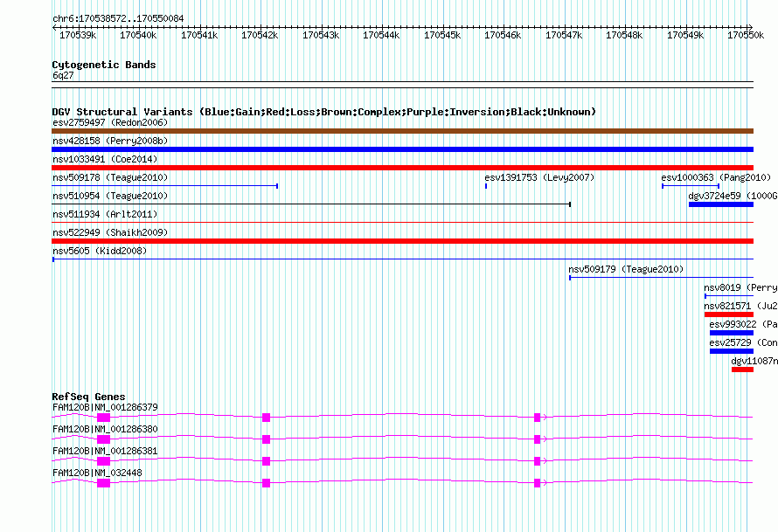Click the esv1000363 thin blue span
Screen dimensions: 778x532
pyautogui.click(x=691, y=186)
